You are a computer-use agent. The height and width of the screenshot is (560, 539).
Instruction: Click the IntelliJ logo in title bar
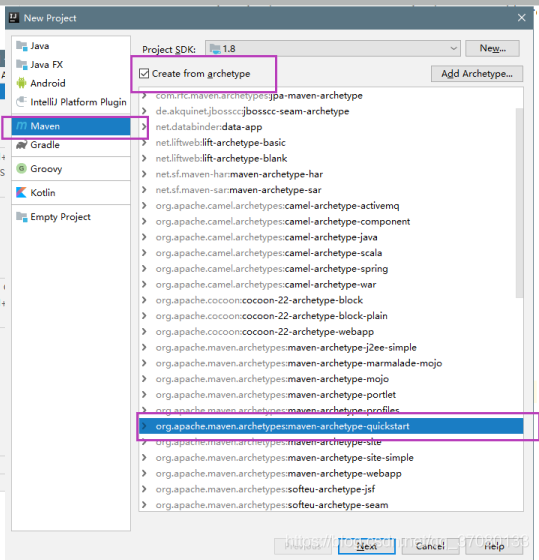[14, 18]
